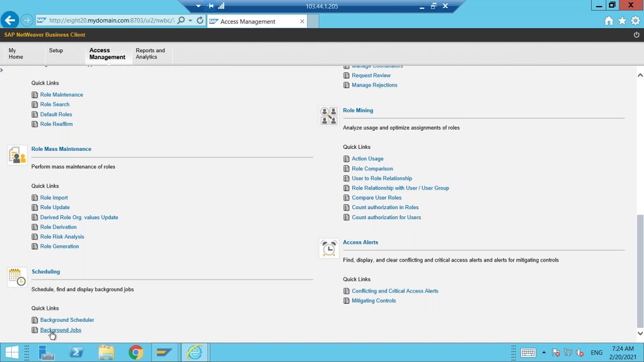Switch to the My Home tab
Image resolution: width=644 pixels, height=362 pixels.
(16, 54)
